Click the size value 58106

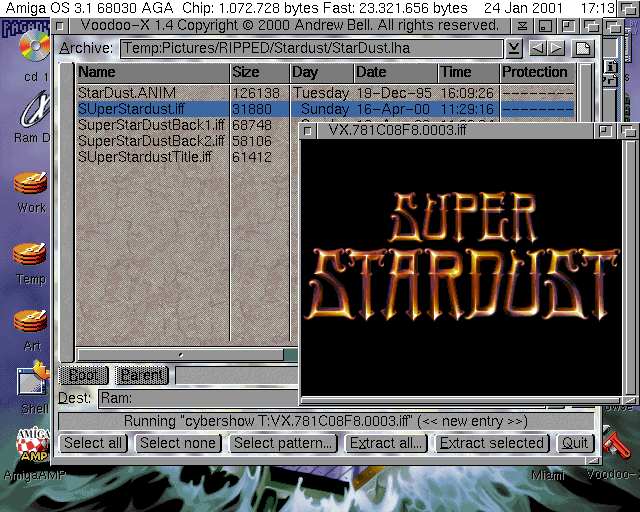pyautogui.click(x=252, y=141)
